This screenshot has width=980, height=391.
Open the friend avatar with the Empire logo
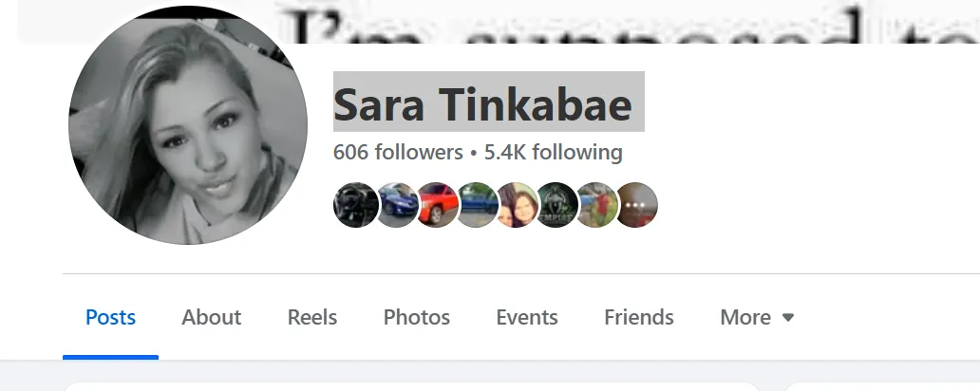(556, 205)
